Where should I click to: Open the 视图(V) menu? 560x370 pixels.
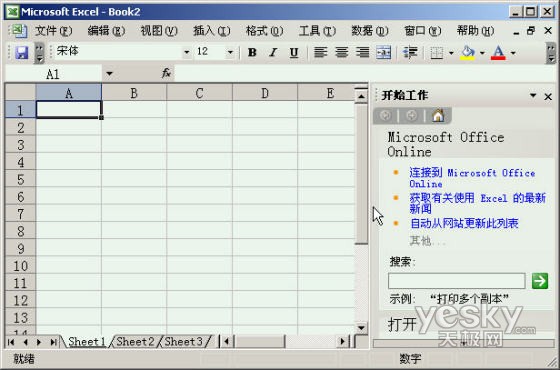tap(159, 31)
